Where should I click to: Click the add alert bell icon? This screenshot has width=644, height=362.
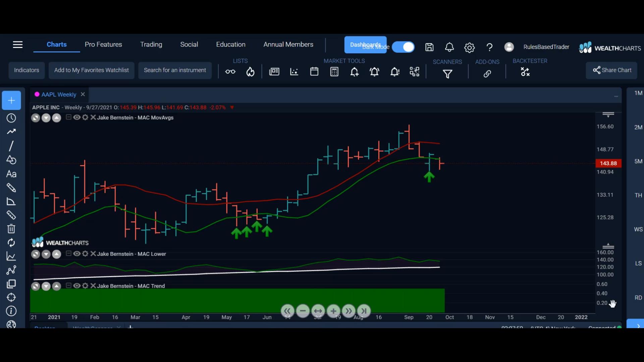coord(355,72)
